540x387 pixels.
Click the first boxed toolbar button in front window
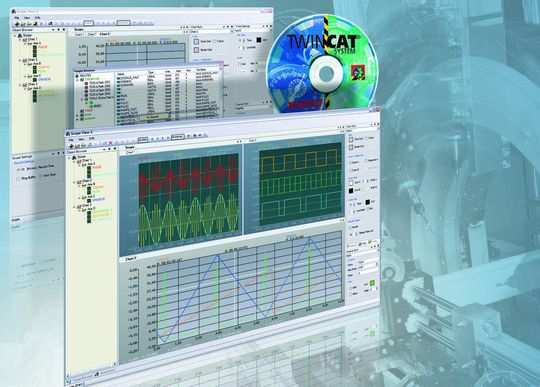(x=143, y=139)
